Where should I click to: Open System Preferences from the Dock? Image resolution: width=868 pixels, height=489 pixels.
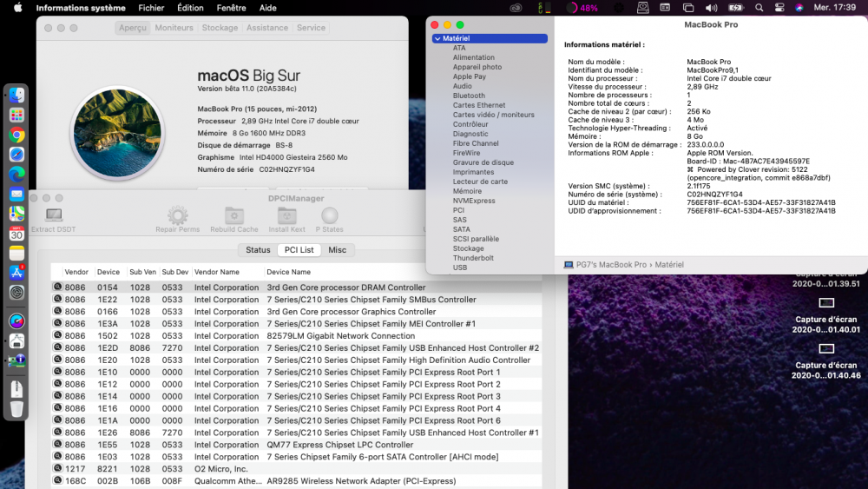coord(16,293)
